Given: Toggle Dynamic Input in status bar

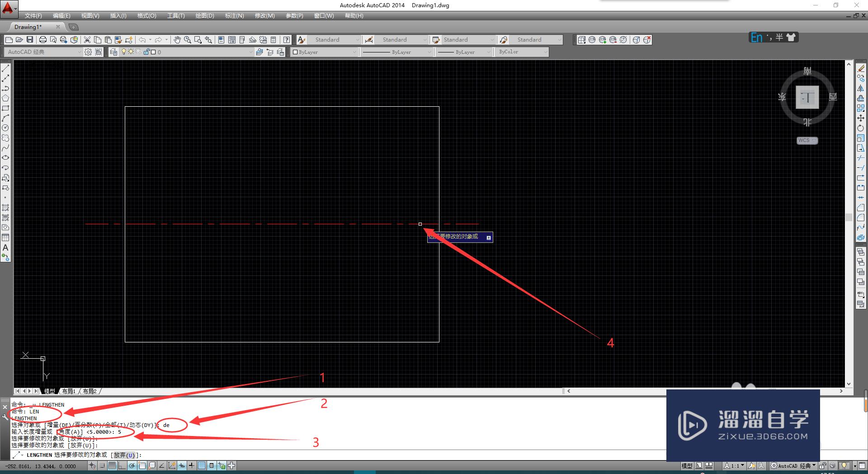Looking at the screenshot, I should coord(182,465).
